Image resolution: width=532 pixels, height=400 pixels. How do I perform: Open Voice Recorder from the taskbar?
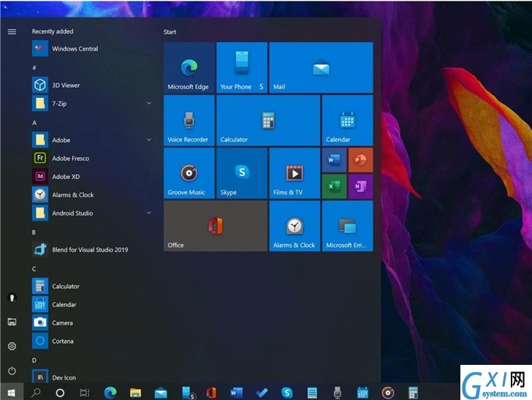coord(338,393)
